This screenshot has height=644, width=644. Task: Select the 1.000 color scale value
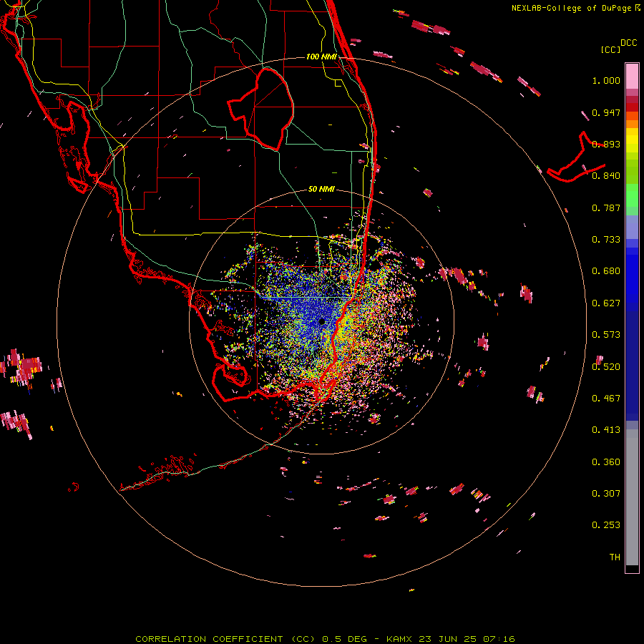[606, 80]
